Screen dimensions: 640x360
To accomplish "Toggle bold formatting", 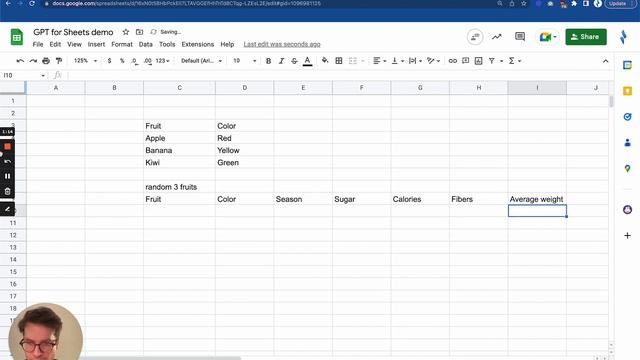I will [268, 61].
